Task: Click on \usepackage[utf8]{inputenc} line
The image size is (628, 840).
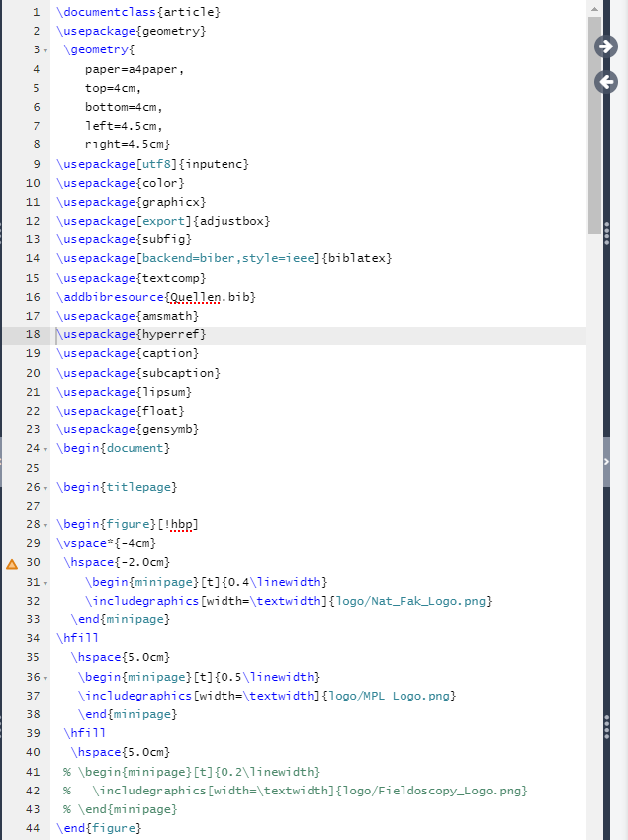Action: pyautogui.click(x=152, y=164)
